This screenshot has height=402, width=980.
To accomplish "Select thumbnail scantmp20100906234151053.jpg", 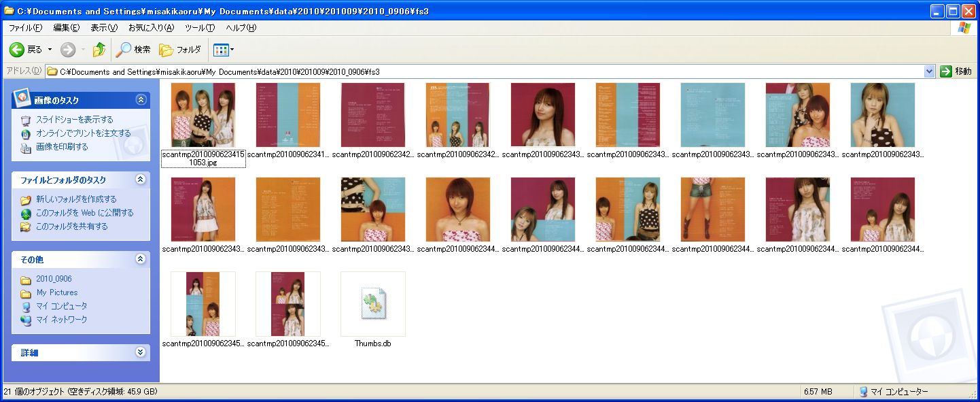I will (x=203, y=115).
